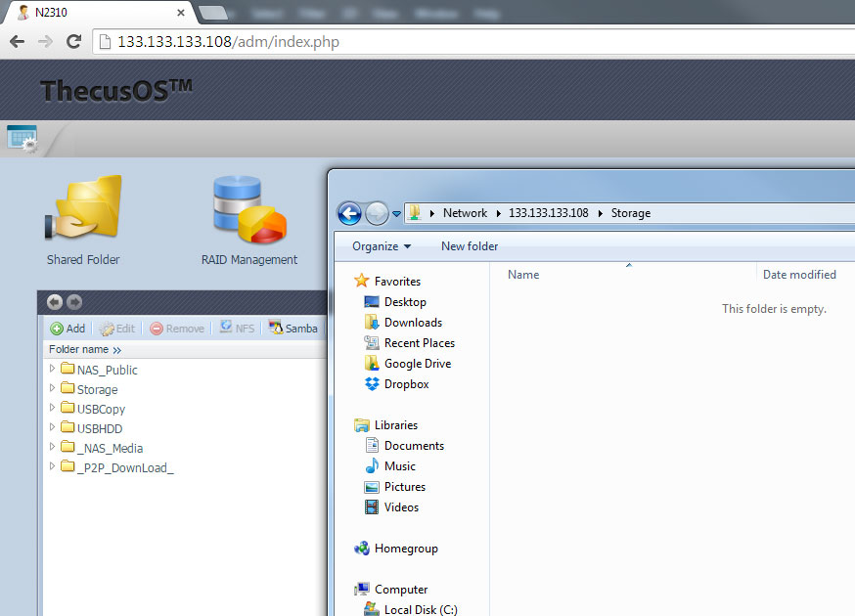Open the Explorer recent locations dropdown arrow
855x616 pixels.
[396, 214]
